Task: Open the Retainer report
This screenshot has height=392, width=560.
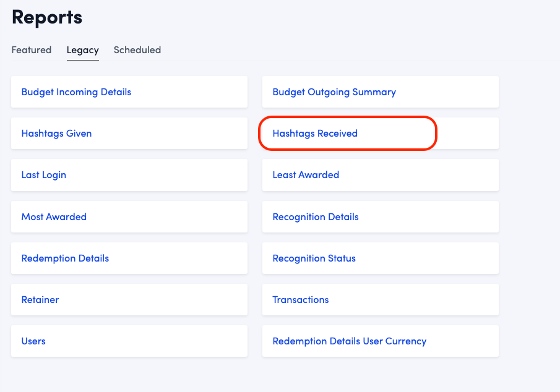Action: [x=40, y=300]
